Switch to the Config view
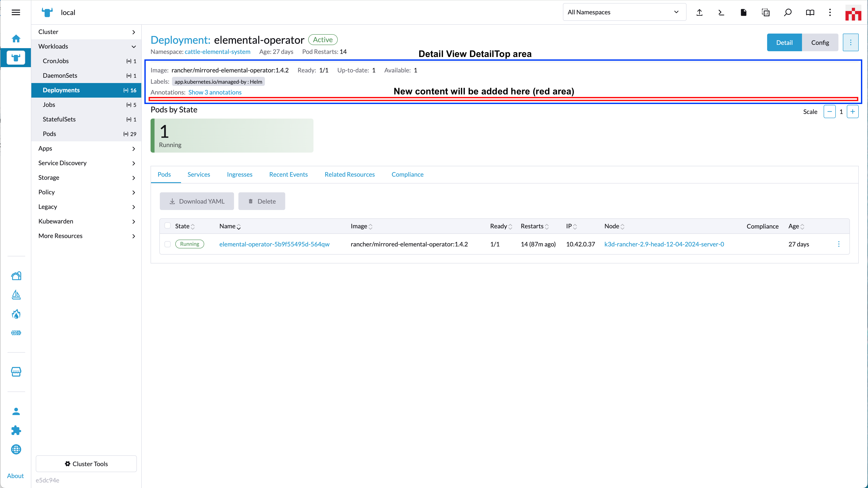The width and height of the screenshot is (868, 488). [820, 42]
